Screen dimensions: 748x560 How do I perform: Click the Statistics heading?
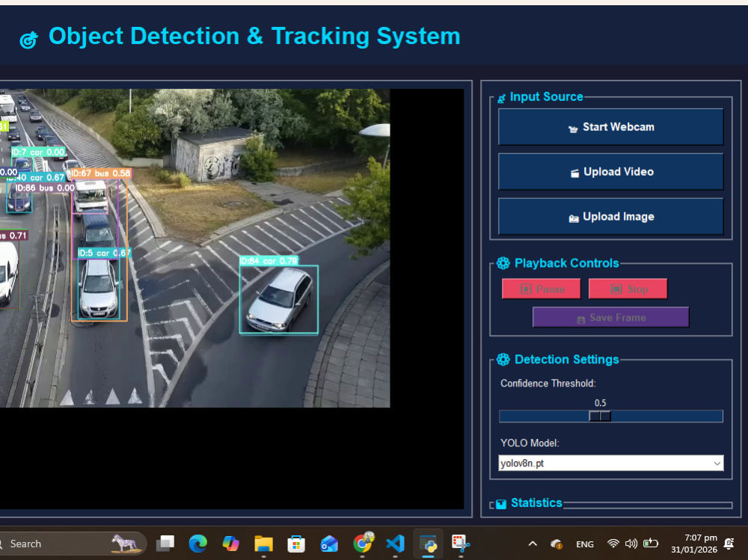tap(536, 502)
